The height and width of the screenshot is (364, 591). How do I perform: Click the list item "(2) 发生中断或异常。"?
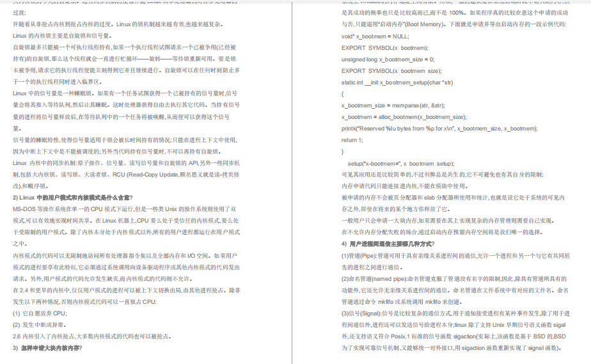(40, 325)
